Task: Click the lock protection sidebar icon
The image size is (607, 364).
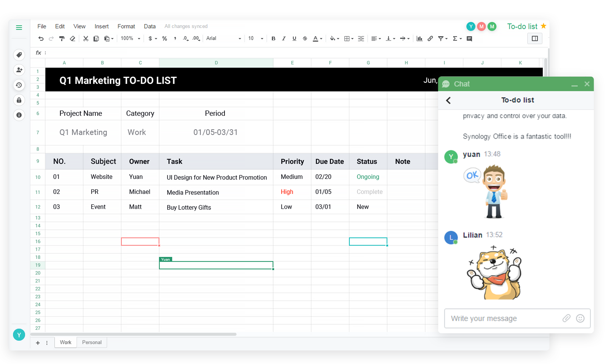Action: point(19,100)
